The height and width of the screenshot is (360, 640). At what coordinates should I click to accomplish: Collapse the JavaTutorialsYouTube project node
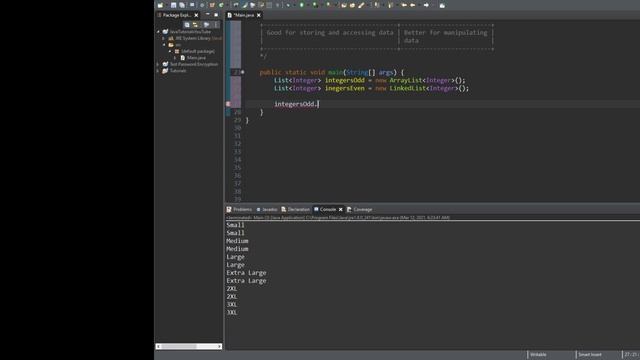tap(158, 31)
